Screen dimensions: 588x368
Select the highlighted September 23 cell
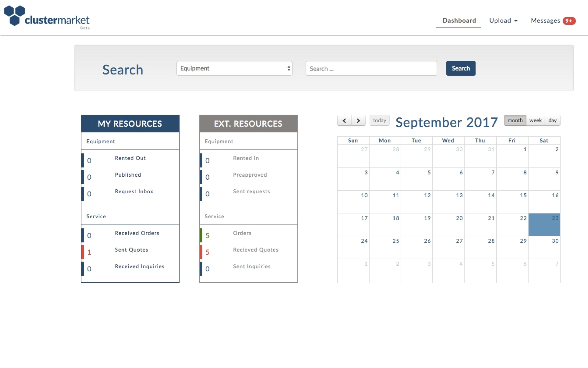pos(544,225)
